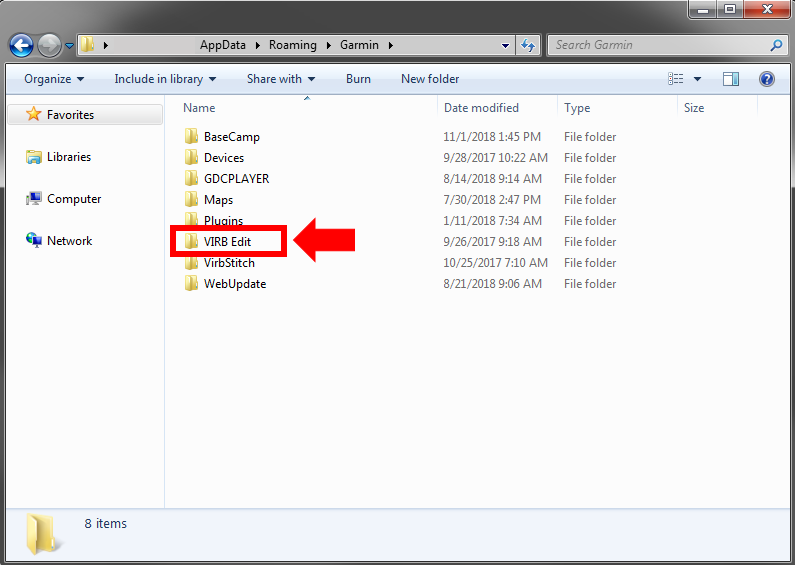This screenshot has height=565, width=795.
Task: Click the Network globe icon
Action: [x=33, y=240]
